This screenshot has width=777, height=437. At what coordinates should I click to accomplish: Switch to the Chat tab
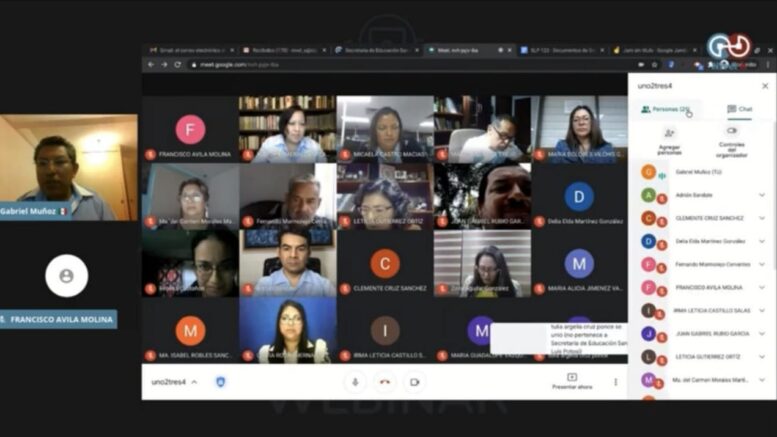pyautogui.click(x=739, y=109)
